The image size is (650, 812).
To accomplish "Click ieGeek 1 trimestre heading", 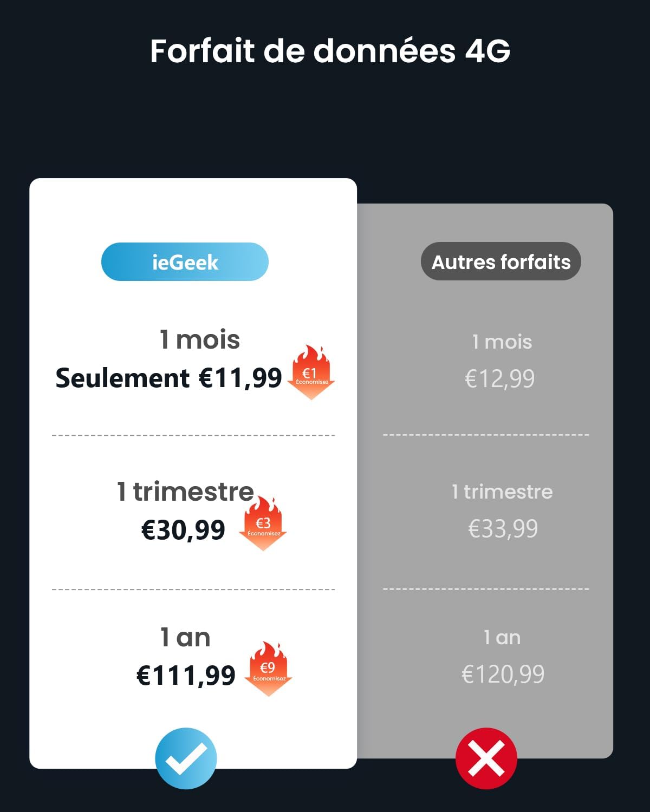I will tap(185, 492).
